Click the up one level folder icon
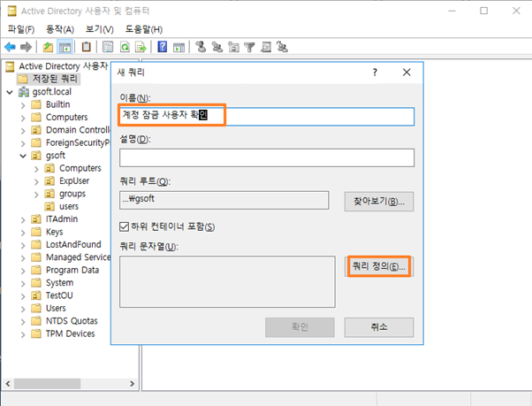 coord(48,47)
